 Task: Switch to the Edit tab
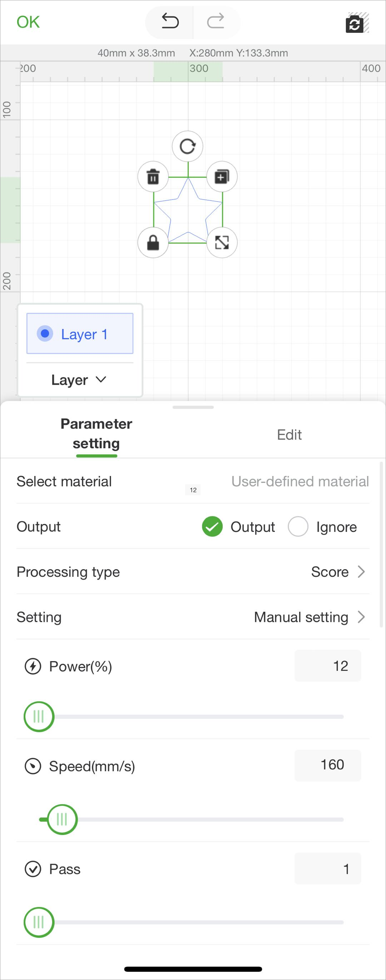pyautogui.click(x=288, y=434)
